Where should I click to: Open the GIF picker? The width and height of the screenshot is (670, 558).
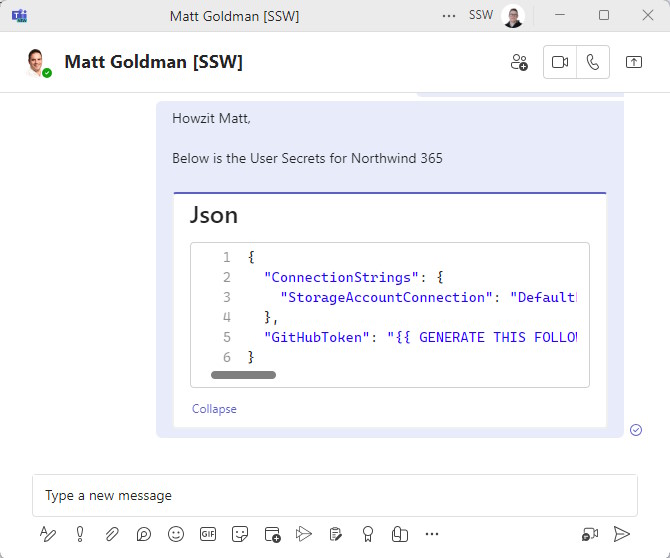[x=208, y=534]
